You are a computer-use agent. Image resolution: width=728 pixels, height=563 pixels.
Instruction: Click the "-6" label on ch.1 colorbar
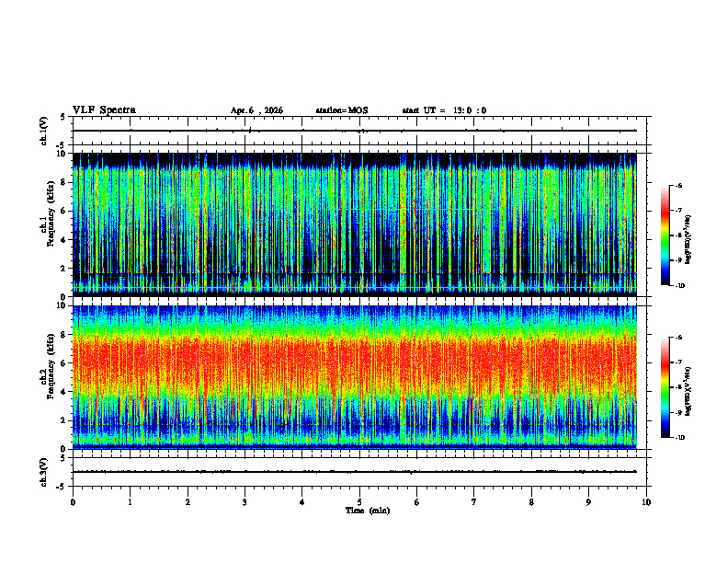[677, 185]
